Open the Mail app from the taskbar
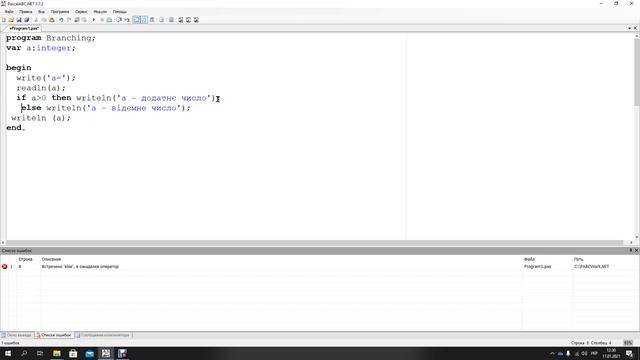640x360 pixels. click(x=89, y=353)
